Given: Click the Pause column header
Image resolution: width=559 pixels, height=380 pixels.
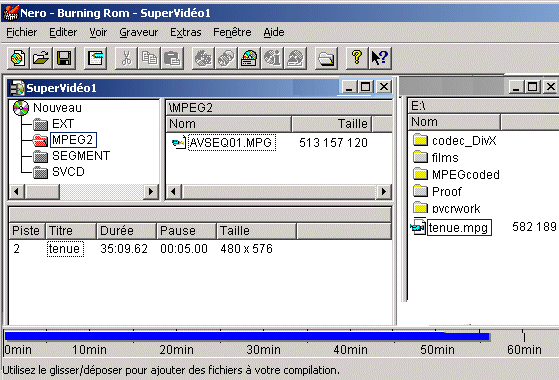Looking at the screenshot, I should 186,231.
